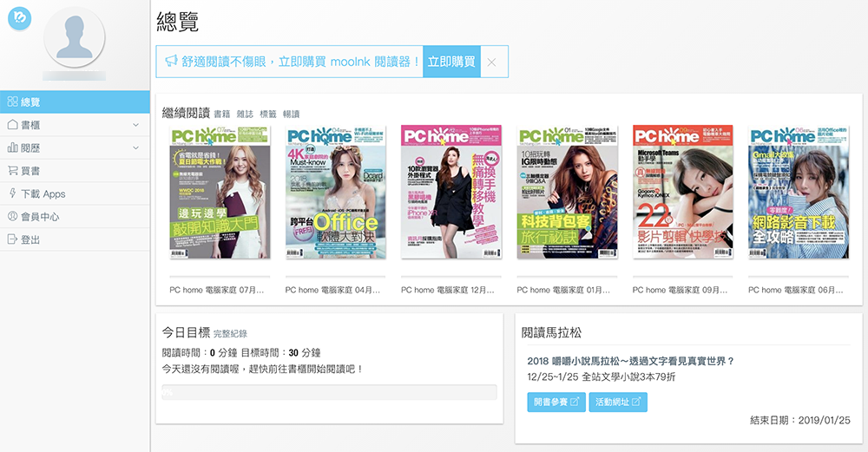Click external-link icon in 活動網址 button
Screen dimensions: 868x452
click(x=636, y=402)
